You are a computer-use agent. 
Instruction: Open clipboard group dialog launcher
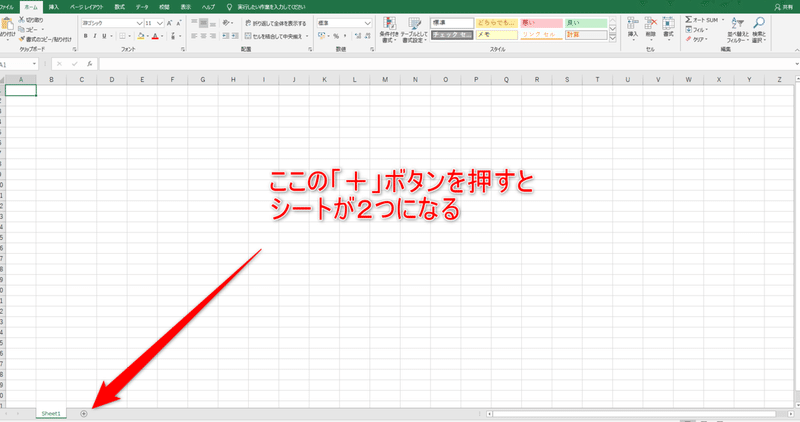tap(74, 49)
